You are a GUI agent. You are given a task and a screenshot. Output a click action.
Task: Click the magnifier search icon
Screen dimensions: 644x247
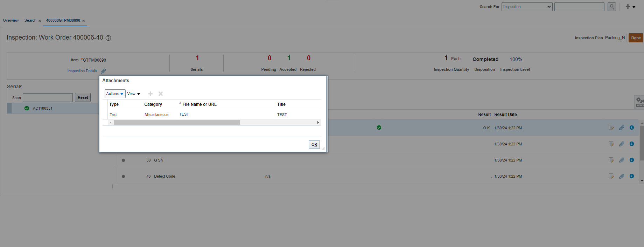click(x=611, y=7)
